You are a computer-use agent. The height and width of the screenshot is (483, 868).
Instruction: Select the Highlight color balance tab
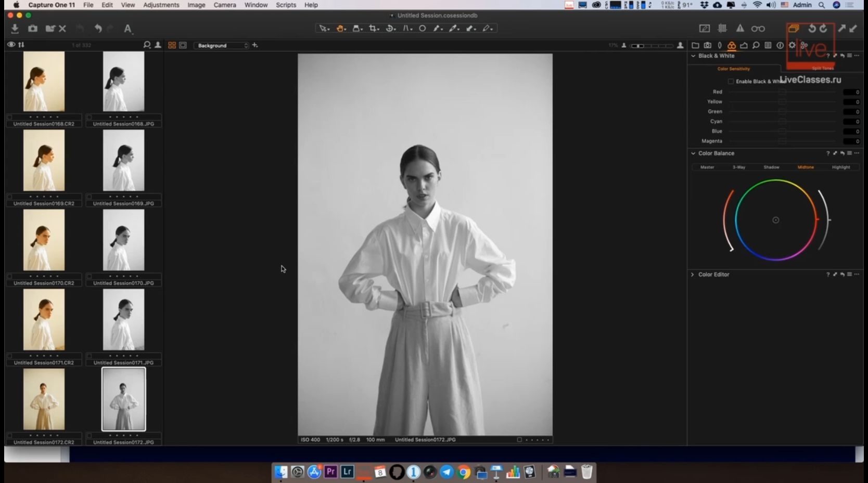841,167
